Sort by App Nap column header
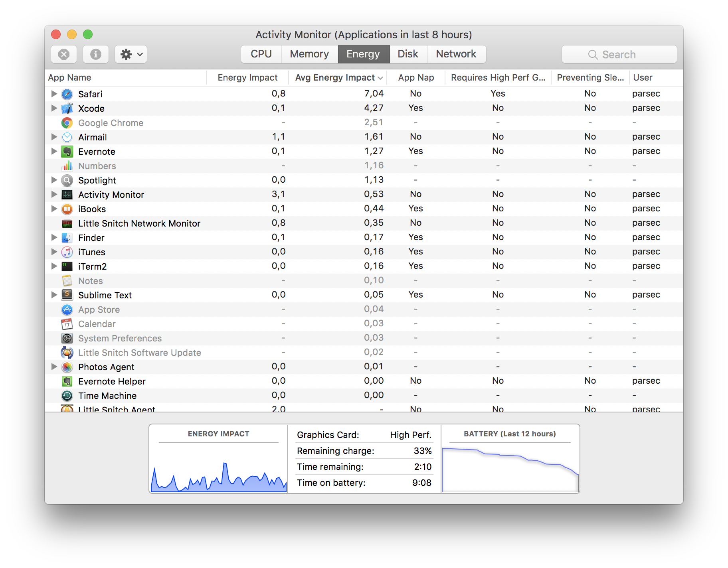This screenshot has height=568, width=728. click(x=416, y=78)
